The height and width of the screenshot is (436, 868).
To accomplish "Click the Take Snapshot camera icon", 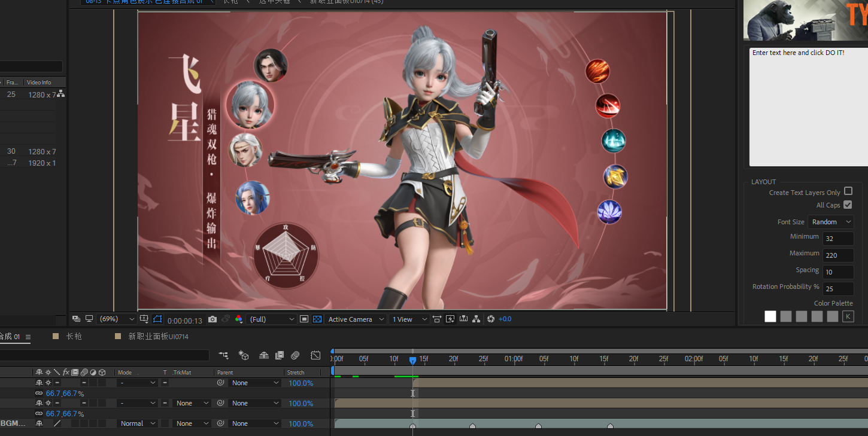I will point(213,319).
